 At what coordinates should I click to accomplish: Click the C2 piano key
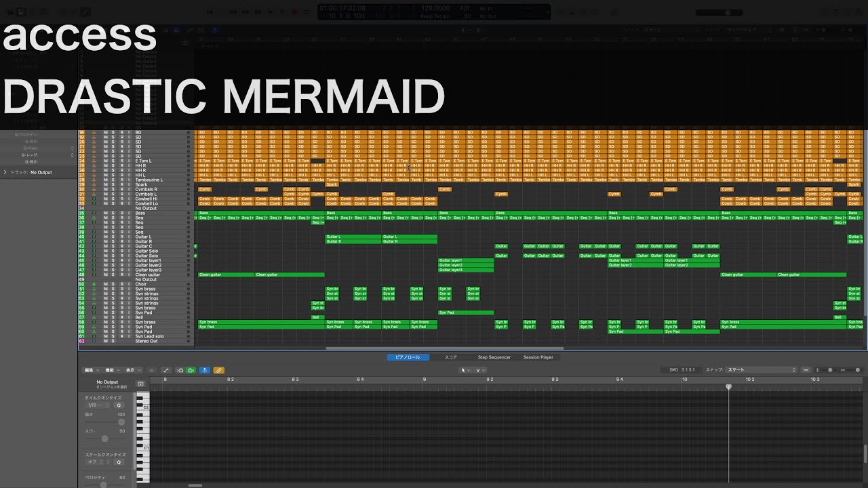[143, 407]
